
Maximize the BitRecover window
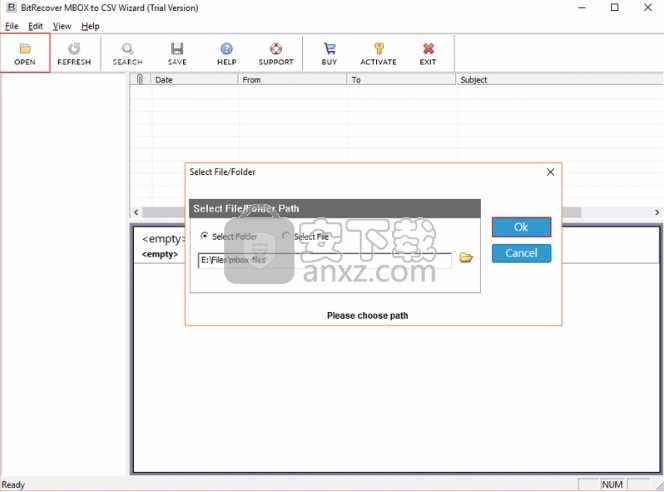(614, 7)
